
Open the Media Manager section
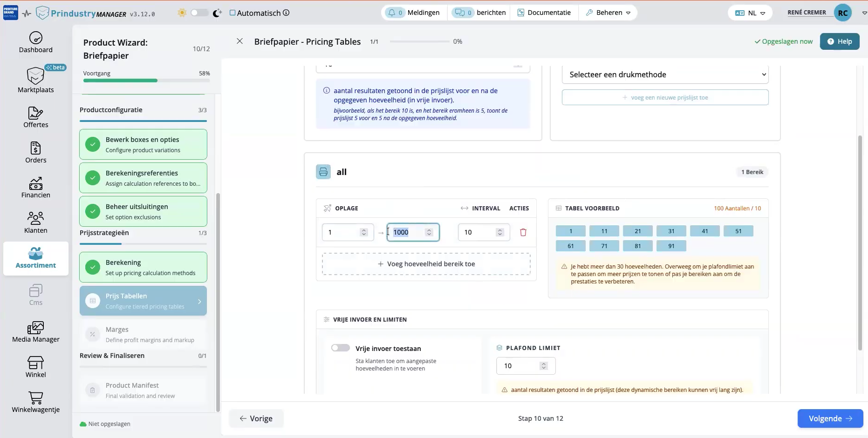(x=35, y=332)
